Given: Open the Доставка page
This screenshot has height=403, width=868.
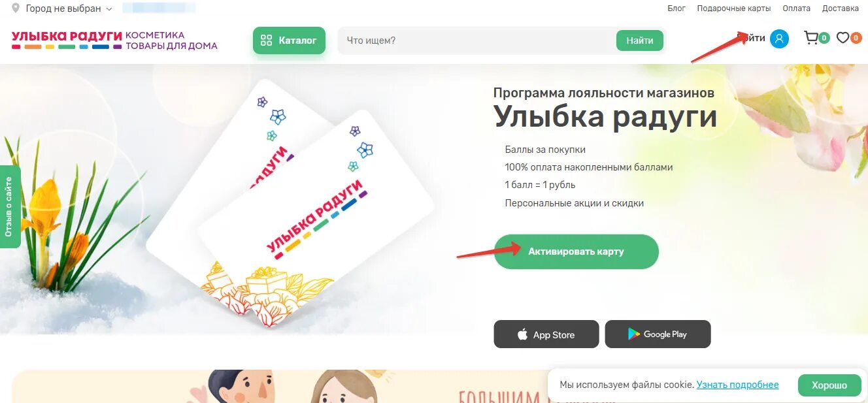Looking at the screenshot, I should pyautogui.click(x=841, y=8).
